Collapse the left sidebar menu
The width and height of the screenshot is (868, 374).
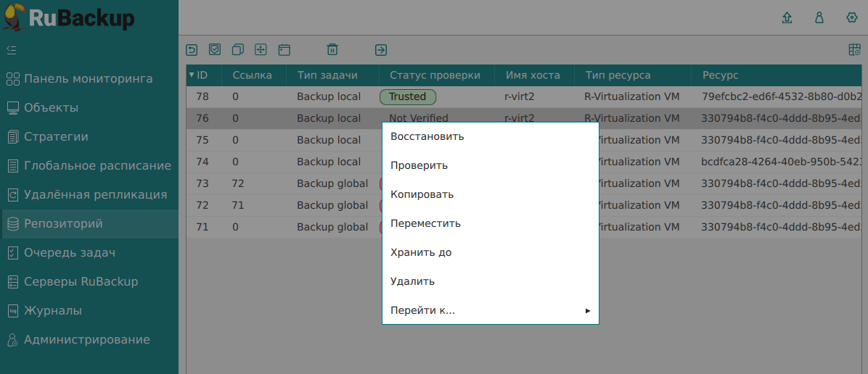[12, 50]
